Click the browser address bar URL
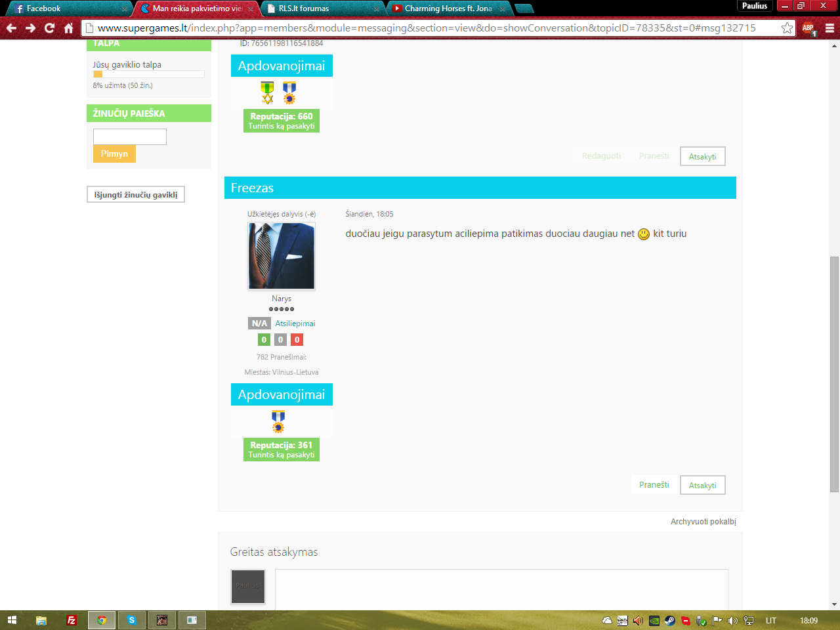Screen dimensions: 840x630 [x=427, y=28]
